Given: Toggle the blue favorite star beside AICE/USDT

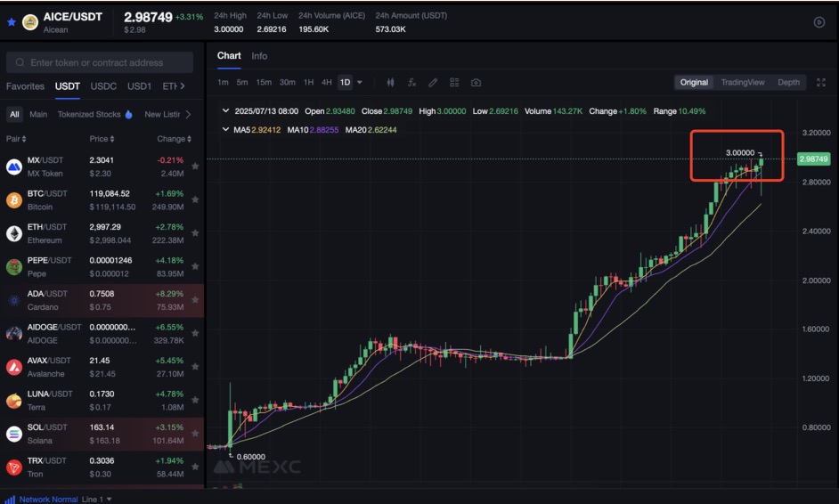Looking at the screenshot, I should tap(12, 22).
